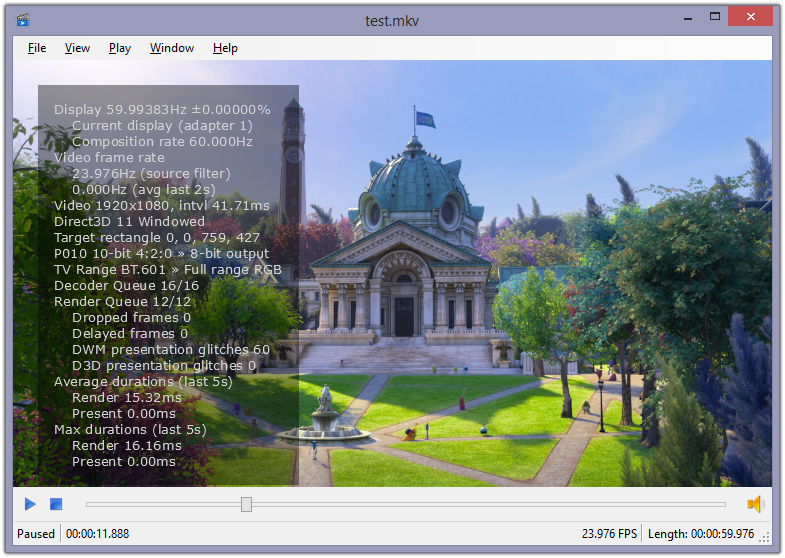Click the seek bar slider thumb
This screenshot has height=558, width=785.
[246, 504]
